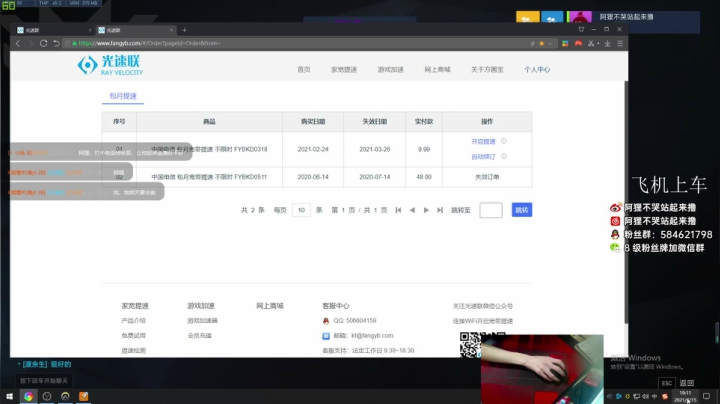Open footer link 游戏加速器
Viewport: 720px width, 404px height.
(202, 320)
